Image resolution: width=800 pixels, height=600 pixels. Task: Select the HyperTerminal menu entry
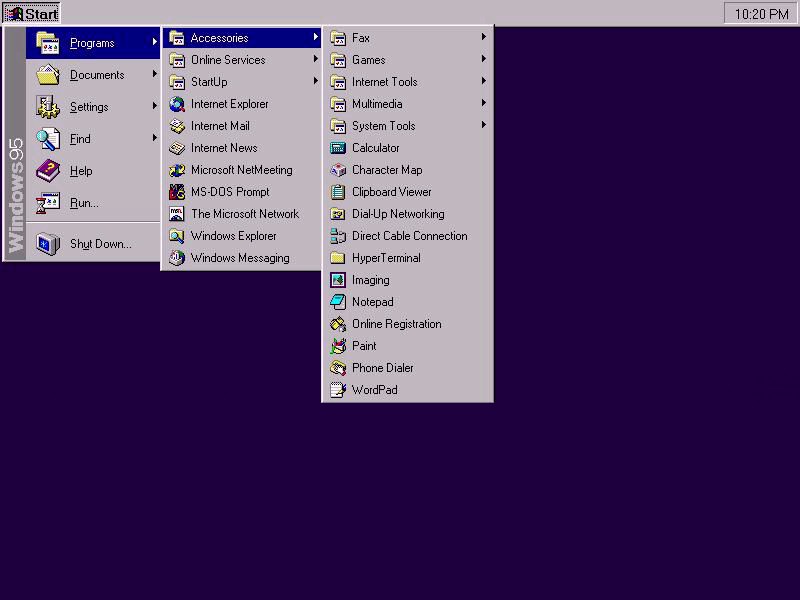tap(386, 258)
